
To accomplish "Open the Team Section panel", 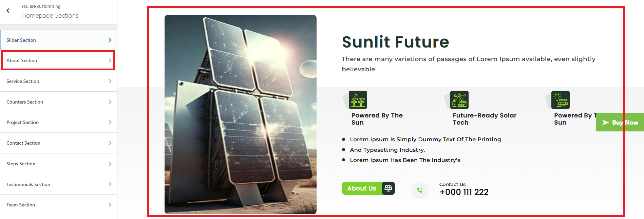I will tap(59, 205).
